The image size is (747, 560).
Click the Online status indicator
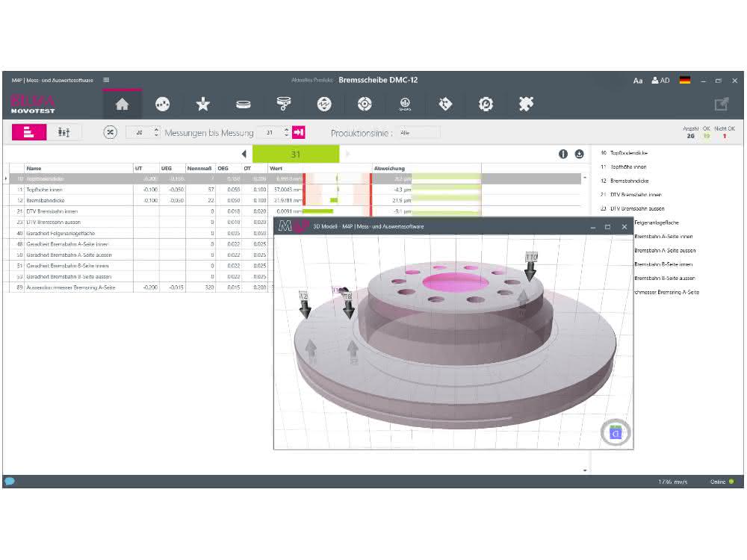pyautogui.click(x=722, y=482)
